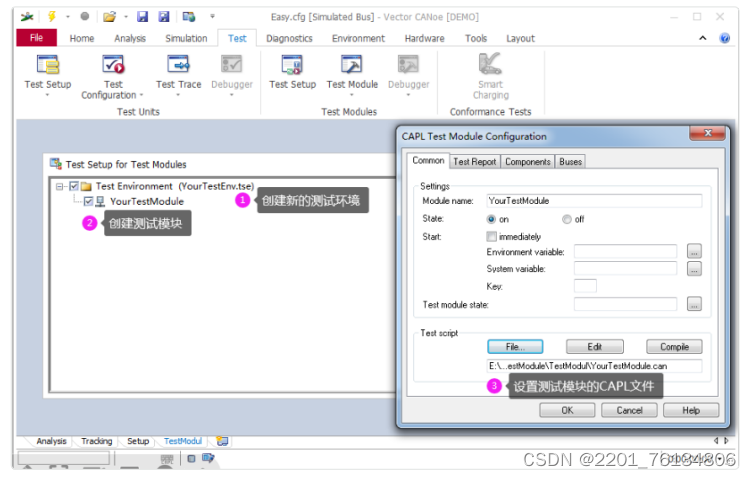Expand the Test Configuration dropdown arrow
The width and height of the screenshot is (751, 478).
pos(141,95)
